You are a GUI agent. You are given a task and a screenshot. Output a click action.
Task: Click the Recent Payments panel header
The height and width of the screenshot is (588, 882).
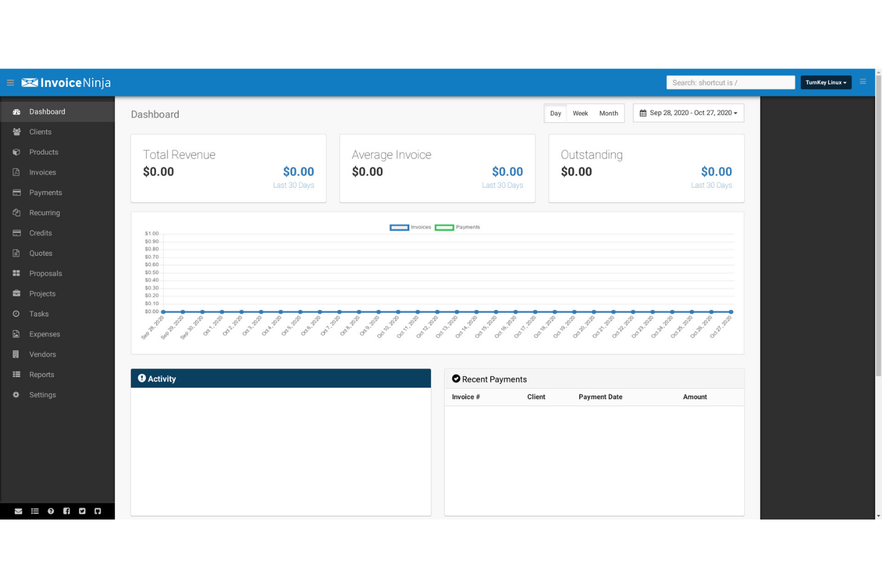click(x=594, y=379)
